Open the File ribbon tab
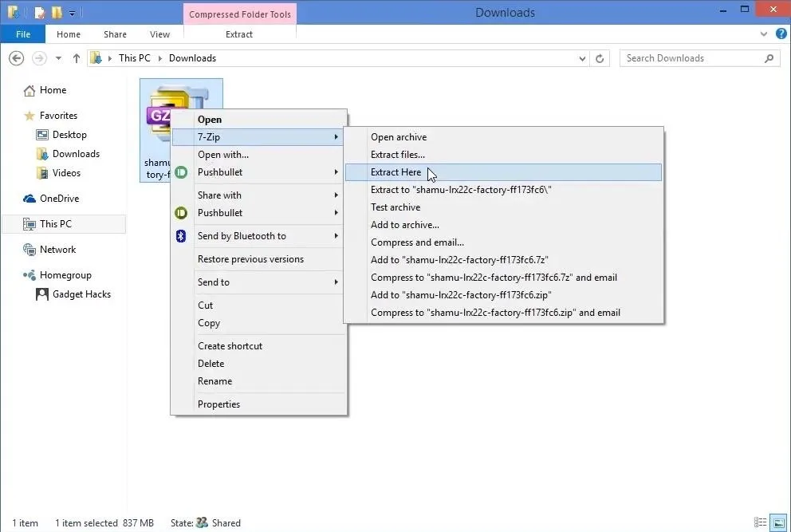The width and height of the screenshot is (791, 532). pos(22,34)
